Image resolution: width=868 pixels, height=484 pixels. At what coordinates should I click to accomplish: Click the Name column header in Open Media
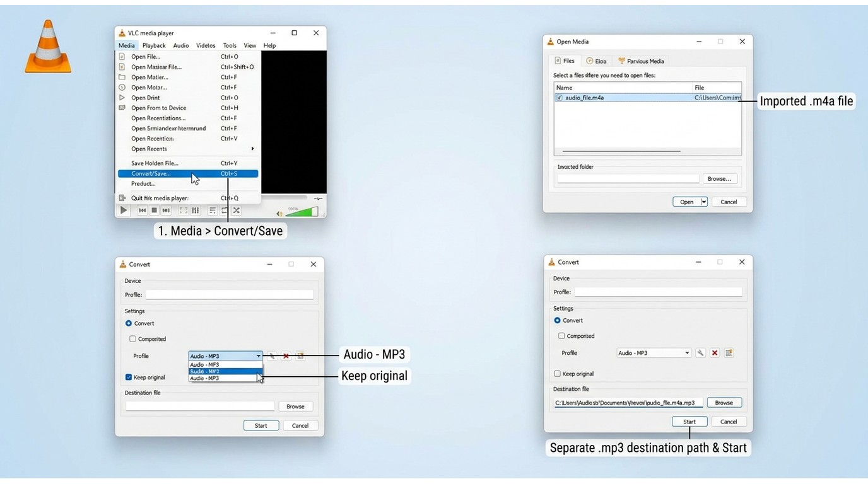[x=623, y=88]
